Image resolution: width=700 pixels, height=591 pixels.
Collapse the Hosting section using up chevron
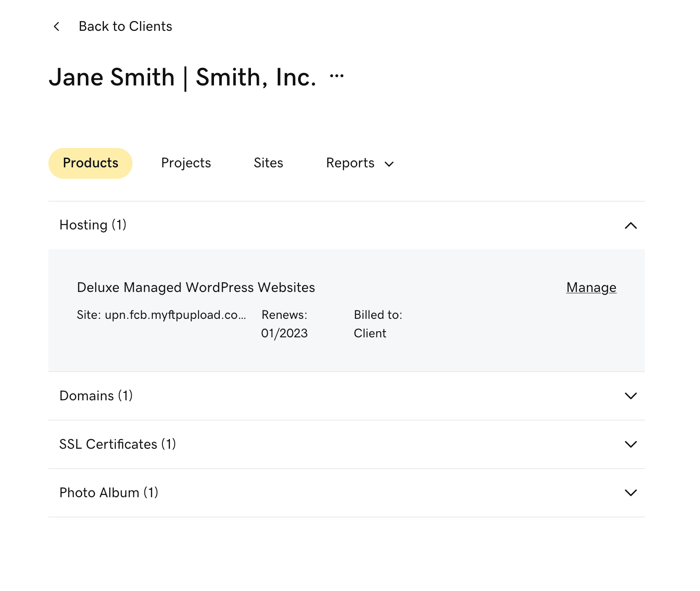tap(630, 225)
